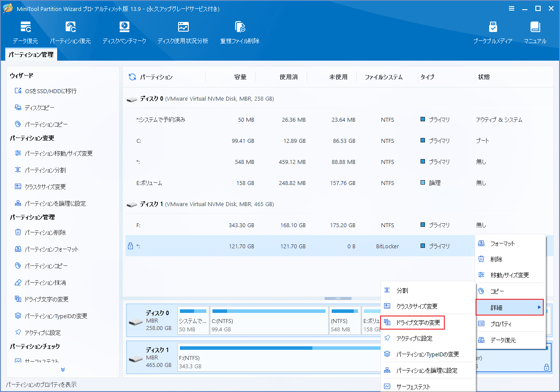Select パーティション抹消 in sidebar
Viewport: 560px width, 392px height.
[x=40, y=283]
